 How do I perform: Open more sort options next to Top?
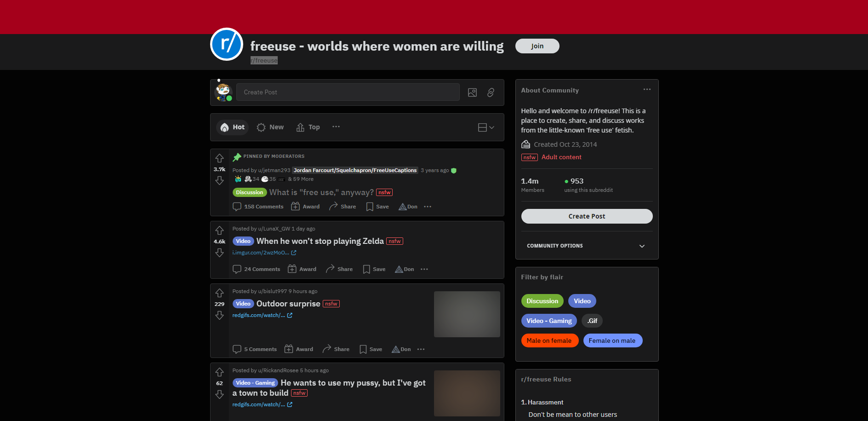click(336, 127)
